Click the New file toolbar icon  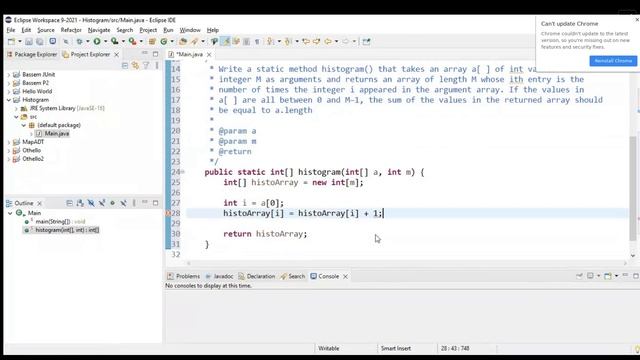11,41
